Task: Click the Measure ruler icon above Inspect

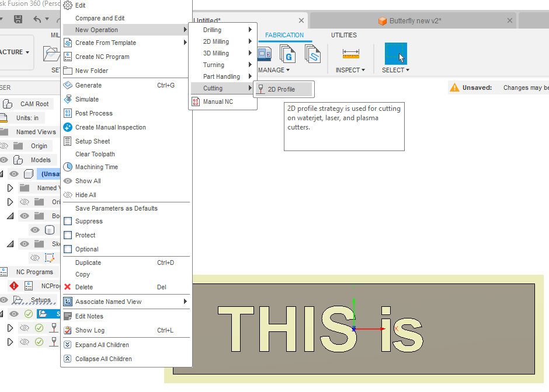Action: point(351,54)
